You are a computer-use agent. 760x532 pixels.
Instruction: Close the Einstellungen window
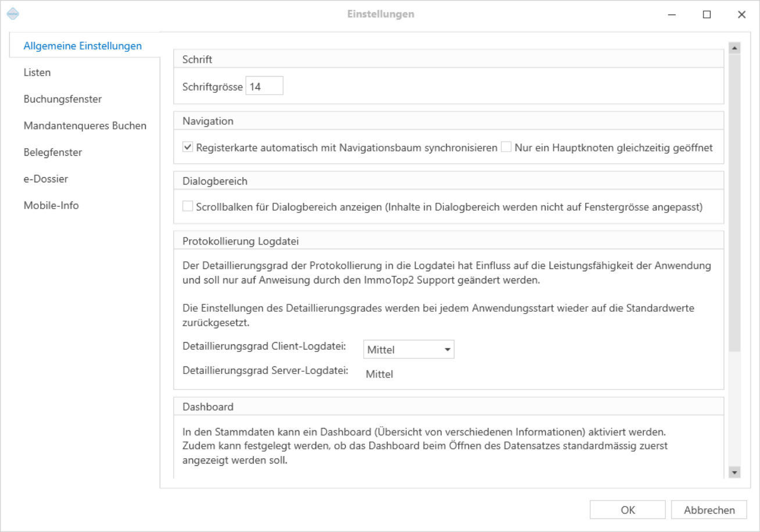tap(741, 15)
